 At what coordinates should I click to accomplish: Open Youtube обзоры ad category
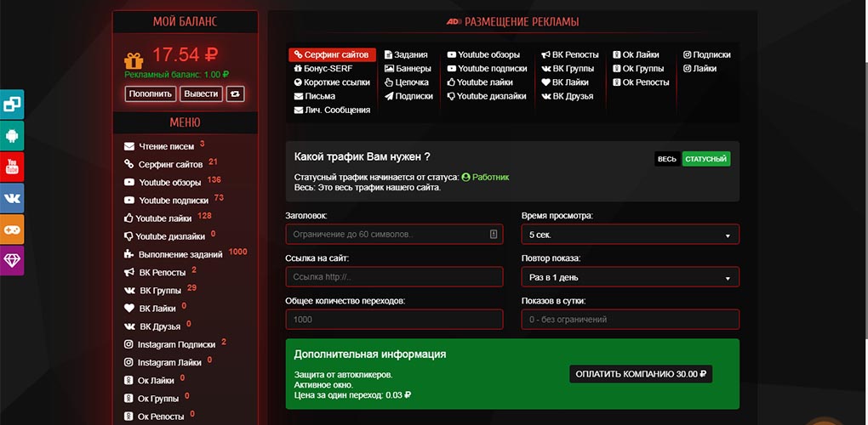coord(484,54)
